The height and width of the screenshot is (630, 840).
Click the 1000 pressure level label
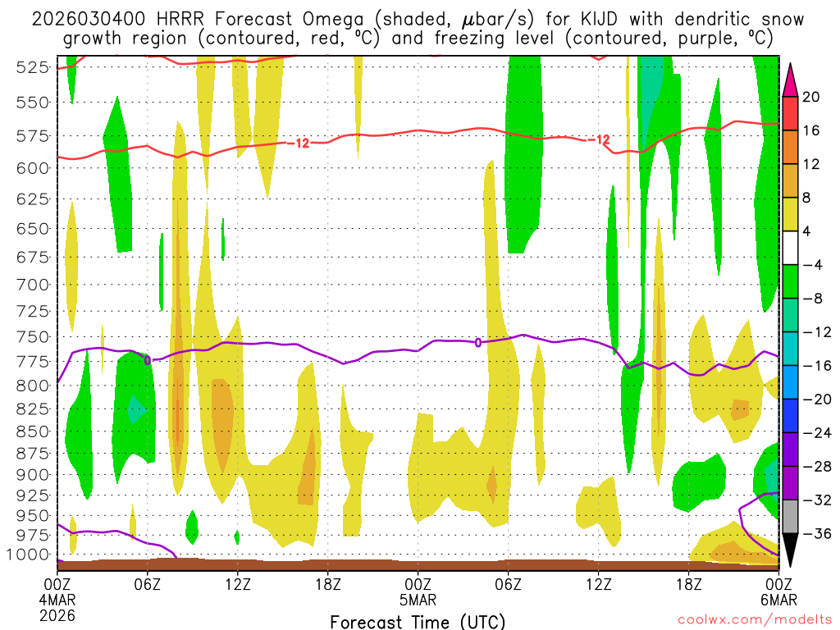coord(29,555)
